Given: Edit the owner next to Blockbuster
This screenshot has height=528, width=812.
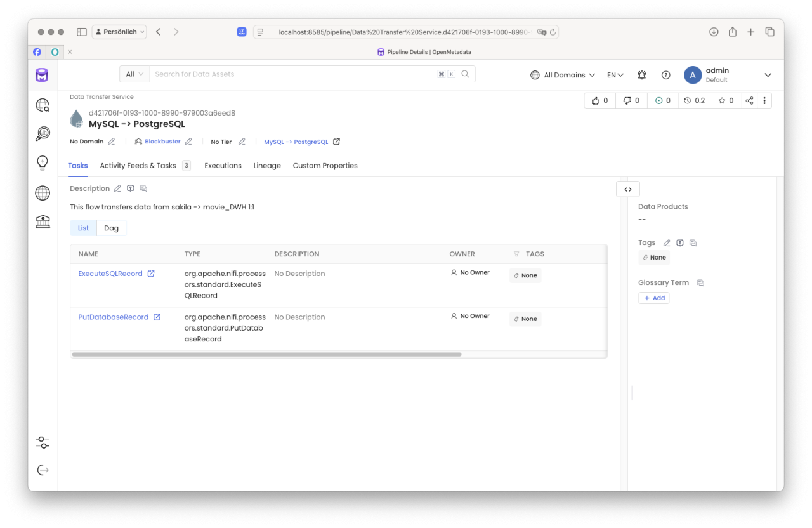Looking at the screenshot, I should [x=188, y=142].
